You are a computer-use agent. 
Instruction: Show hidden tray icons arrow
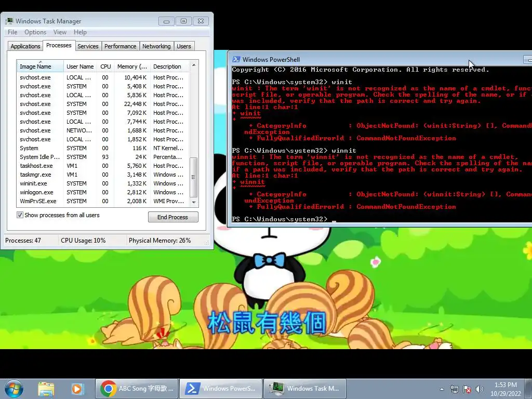pos(442,389)
